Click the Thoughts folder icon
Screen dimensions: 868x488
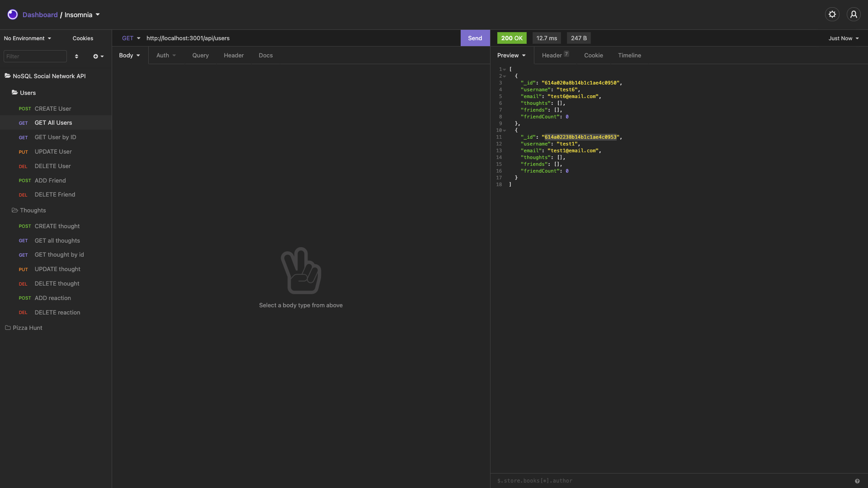(x=14, y=210)
